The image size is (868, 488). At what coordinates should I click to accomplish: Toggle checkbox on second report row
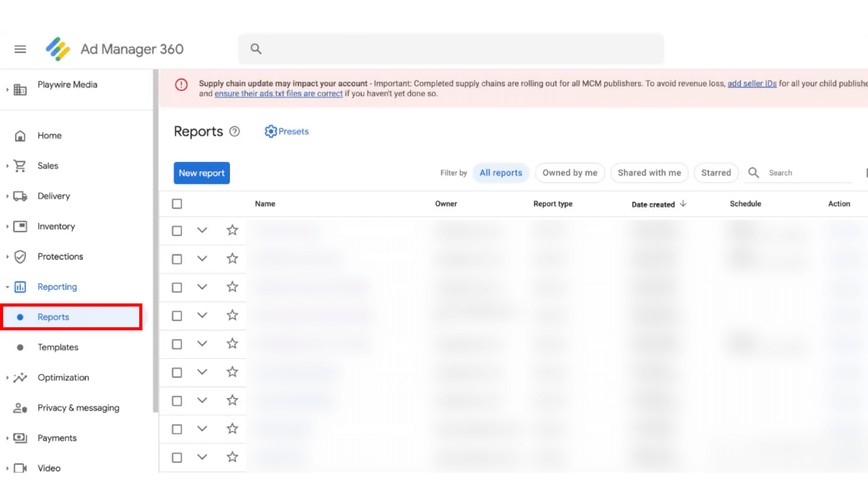(177, 258)
